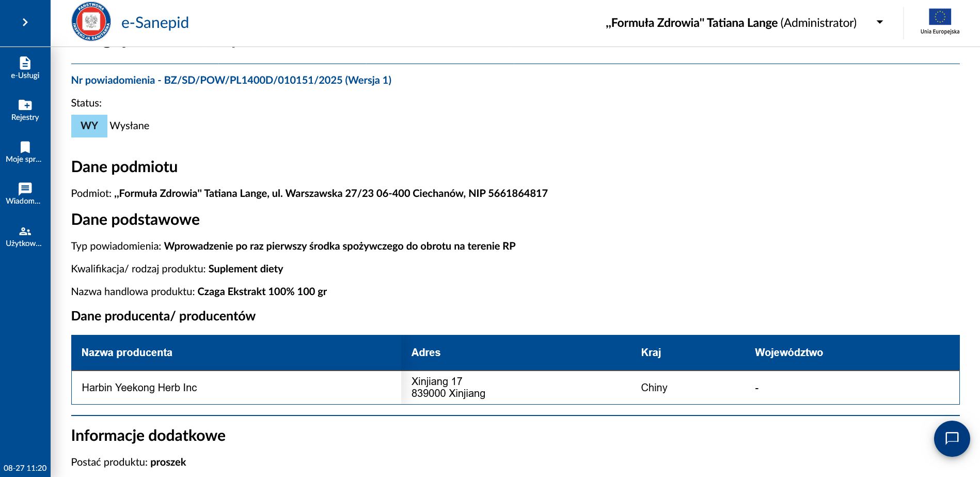Click the Adres column header

coord(425,352)
